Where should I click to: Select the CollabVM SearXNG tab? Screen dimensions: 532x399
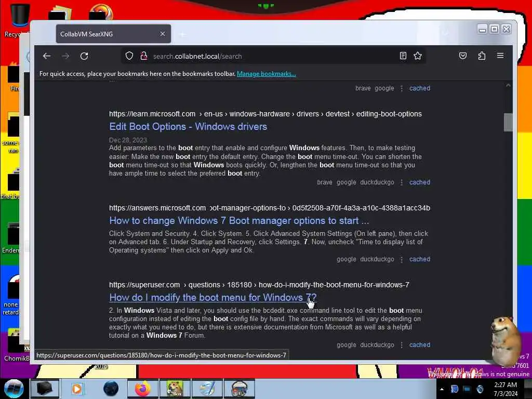[113, 34]
